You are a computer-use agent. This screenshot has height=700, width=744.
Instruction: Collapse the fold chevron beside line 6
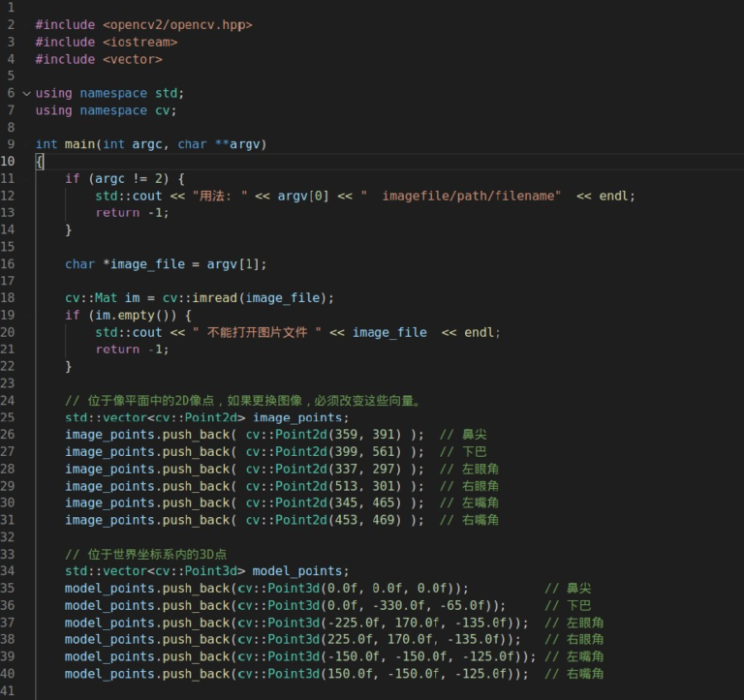pos(26,94)
